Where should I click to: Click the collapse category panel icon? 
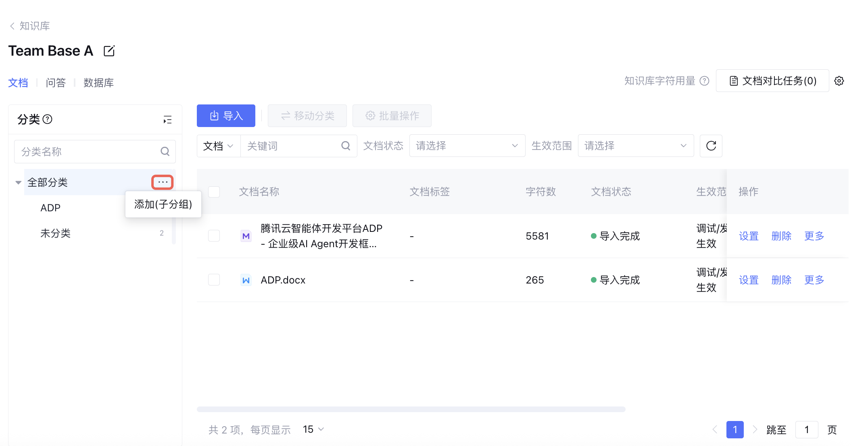pyautogui.click(x=167, y=120)
